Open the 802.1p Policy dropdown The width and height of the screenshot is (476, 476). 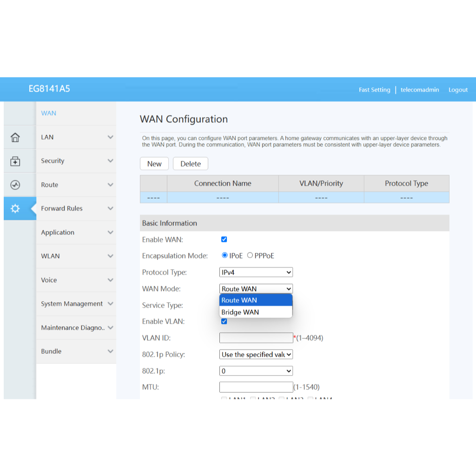pos(256,355)
